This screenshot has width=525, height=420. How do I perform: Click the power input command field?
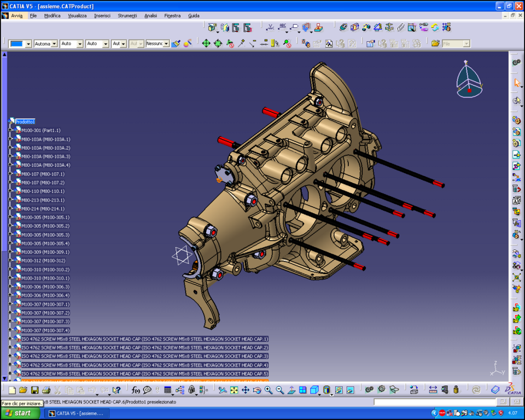click(434, 401)
